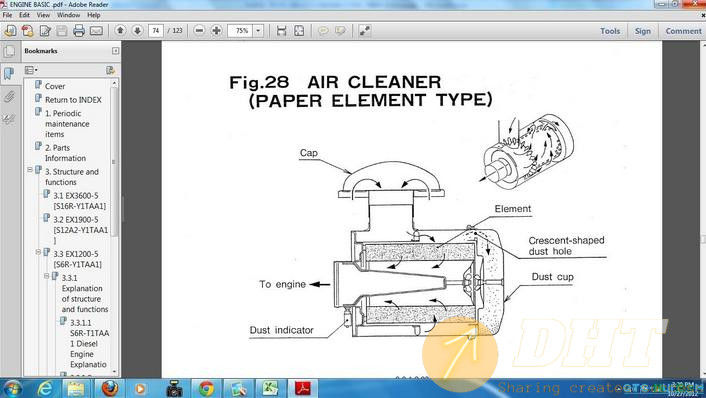Zoom out with the minus button
The height and width of the screenshot is (398, 706).
[x=199, y=31]
